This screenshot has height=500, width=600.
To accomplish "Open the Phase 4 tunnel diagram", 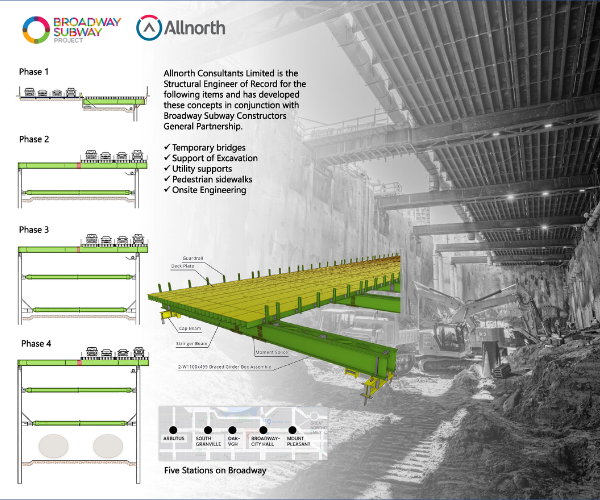I will pos(83,415).
